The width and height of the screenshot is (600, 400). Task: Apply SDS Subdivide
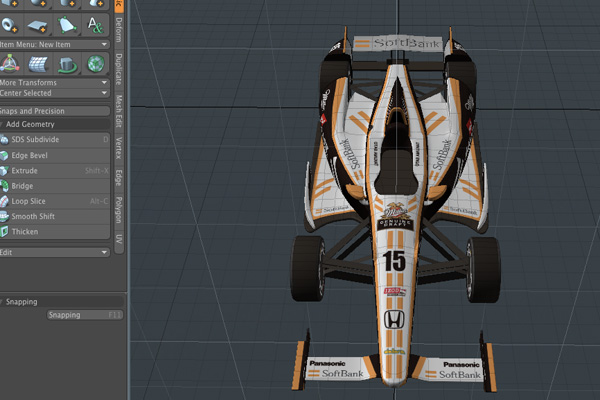coord(55,140)
